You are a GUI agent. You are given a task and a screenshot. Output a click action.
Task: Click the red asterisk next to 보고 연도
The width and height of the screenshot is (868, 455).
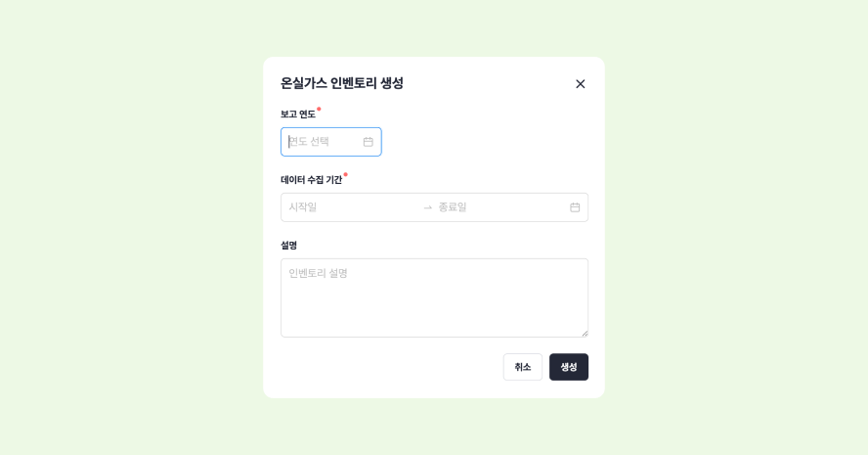coord(319,109)
